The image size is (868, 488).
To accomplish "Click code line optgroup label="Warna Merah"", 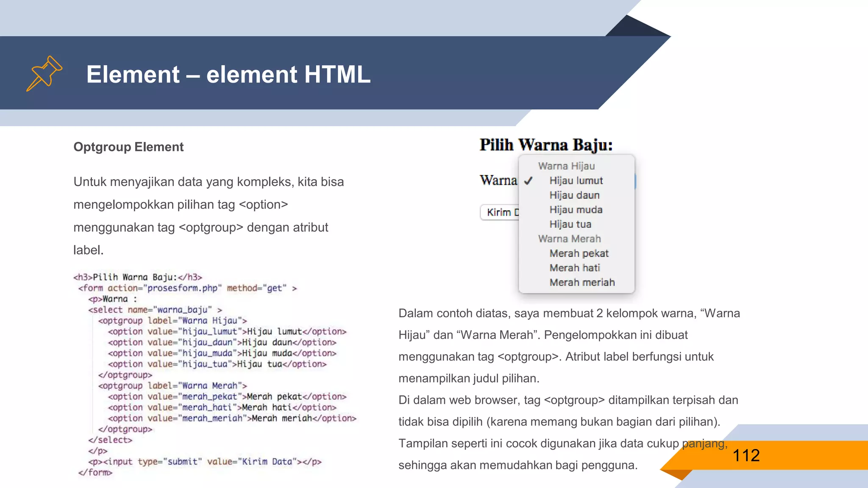I will [172, 385].
